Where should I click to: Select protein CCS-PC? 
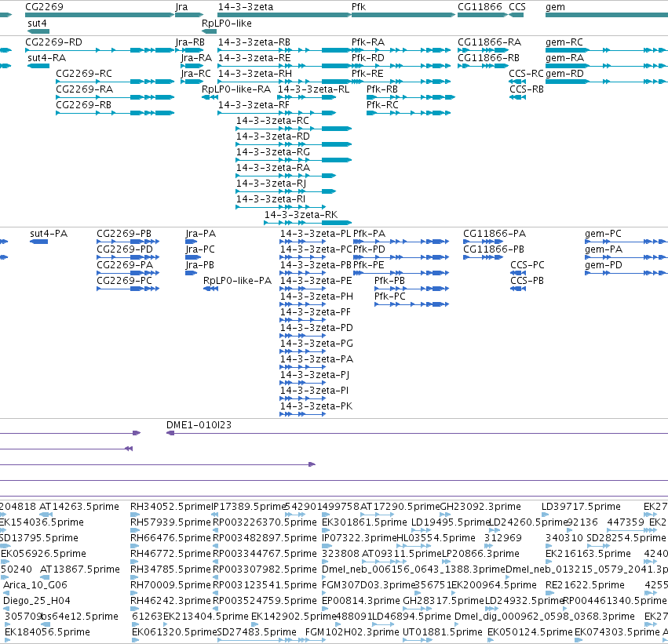pyautogui.click(x=518, y=273)
